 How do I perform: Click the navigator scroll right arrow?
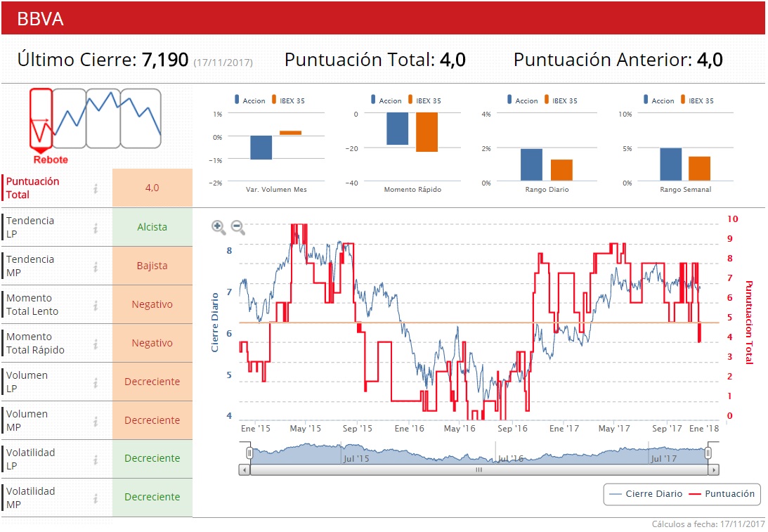[x=714, y=470]
